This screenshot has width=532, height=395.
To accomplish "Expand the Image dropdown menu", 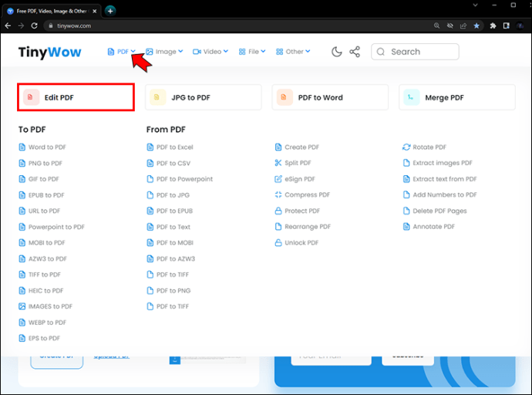I will click(164, 52).
